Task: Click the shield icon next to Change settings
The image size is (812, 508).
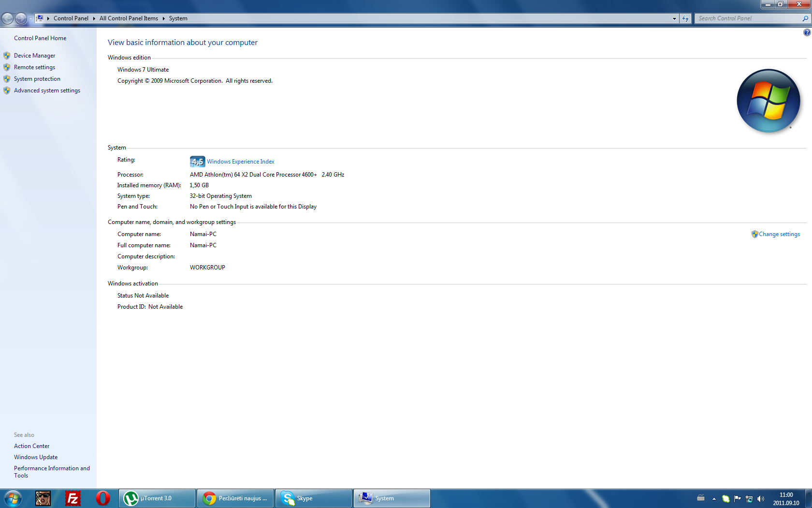Action: coord(754,234)
